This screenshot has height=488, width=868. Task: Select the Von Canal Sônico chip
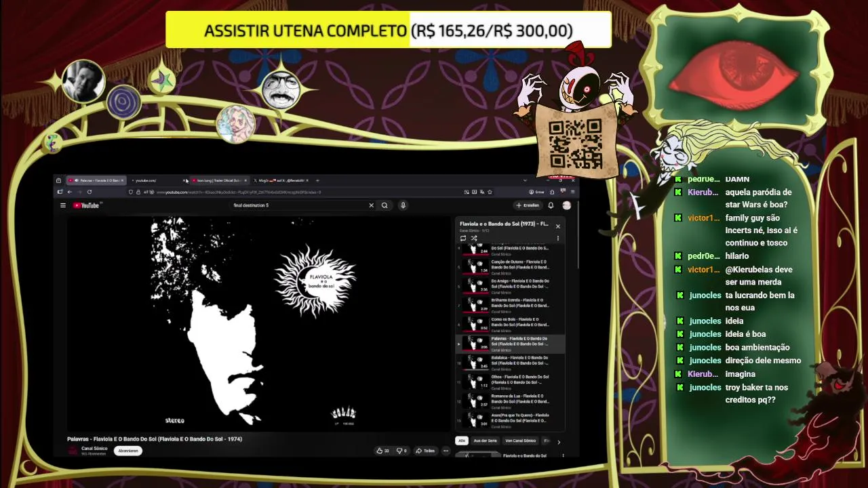520,441
